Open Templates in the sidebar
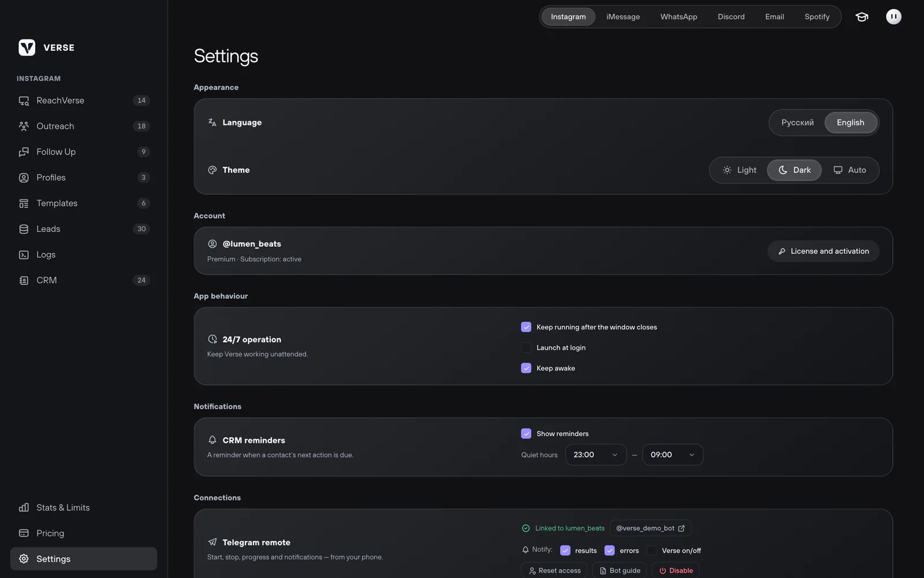Viewport: 924px width, 578px height. click(84, 203)
